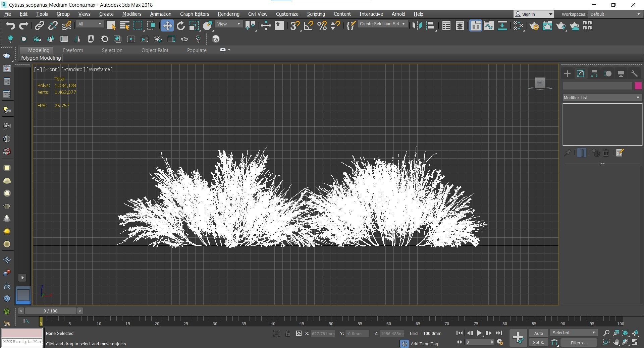Screen dimensions: 644x348
Task: Click the [Wireframe] viewport label
Action: click(100, 69)
